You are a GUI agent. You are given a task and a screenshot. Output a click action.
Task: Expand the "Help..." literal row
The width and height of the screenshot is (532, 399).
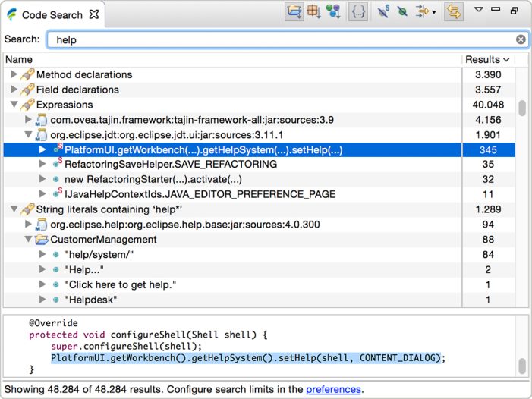click(x=42, y=269)
